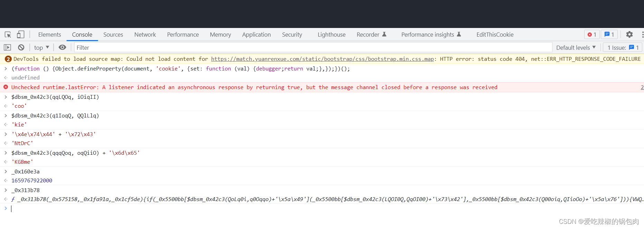Screen dimensions: 644x228
Task: Click the 1659767922000 output value
Action: pos(32,181)
